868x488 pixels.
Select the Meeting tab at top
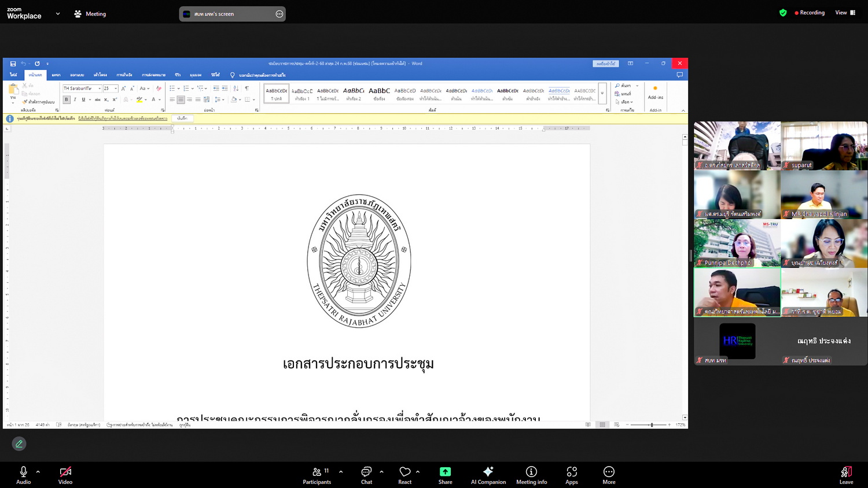[90, 14]
